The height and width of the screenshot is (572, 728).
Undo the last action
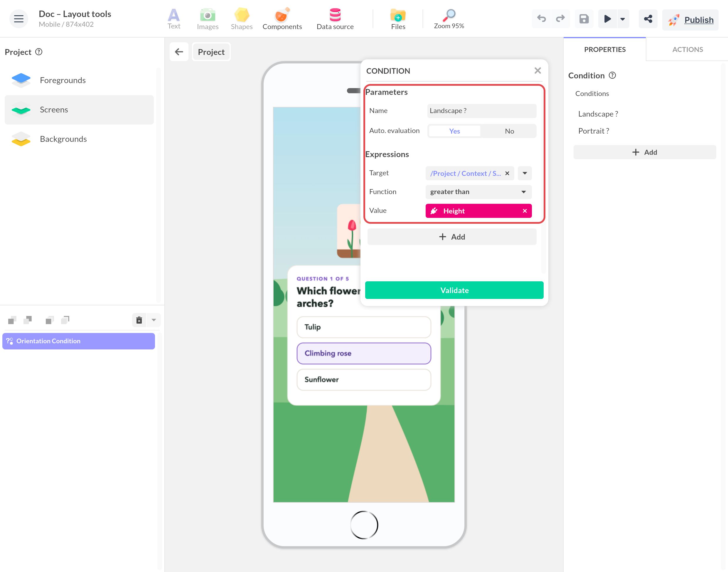click(x=541, y=19)
